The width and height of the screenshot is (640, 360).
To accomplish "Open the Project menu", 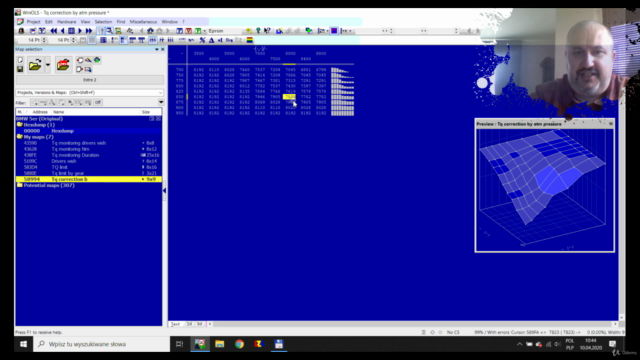I will (33, 22).
